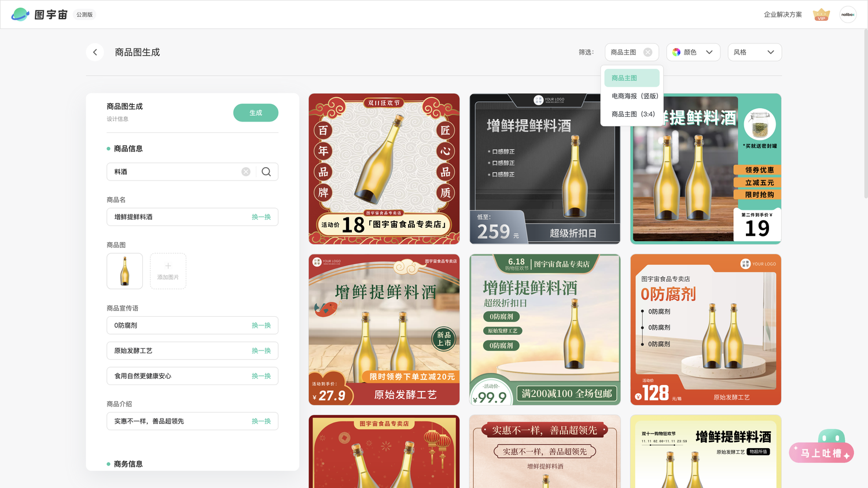Open the pink 实惠不一样，善品超领先 template
Image resolution: width=868 pixels, height=488 pixels.
click(x=545, y=452)
